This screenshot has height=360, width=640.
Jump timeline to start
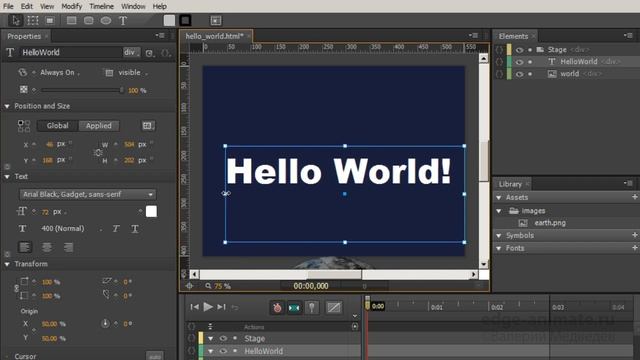(195, 307)
